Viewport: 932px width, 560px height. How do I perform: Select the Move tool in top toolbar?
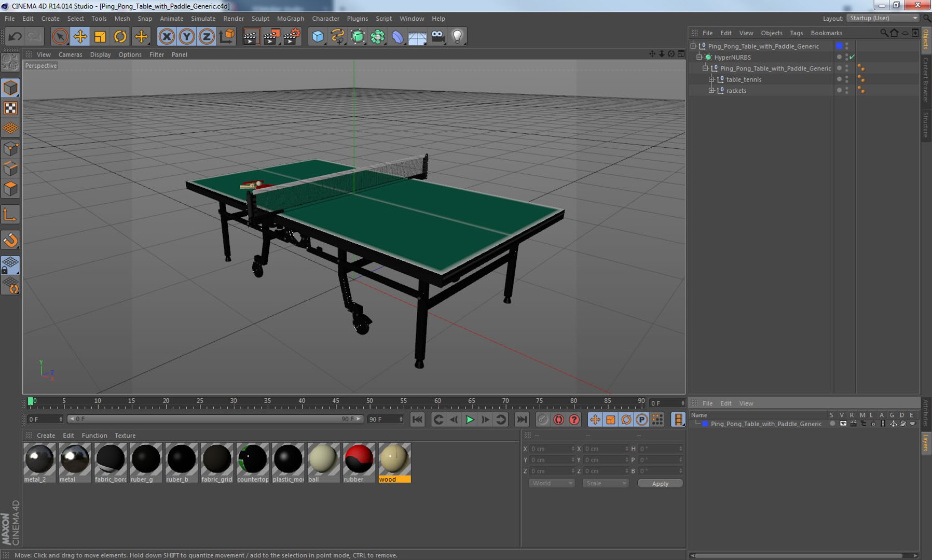pyautogui.click(x=80, y=36)
